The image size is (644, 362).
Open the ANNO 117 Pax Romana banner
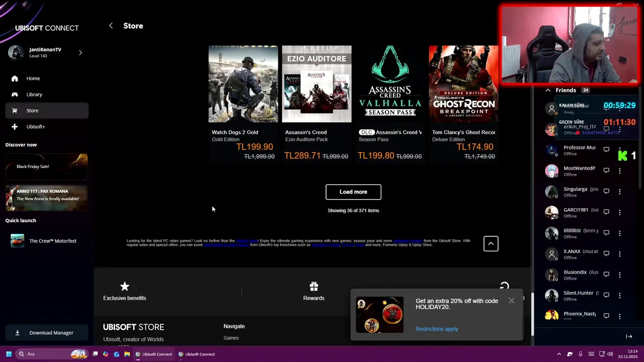point(46,198)
